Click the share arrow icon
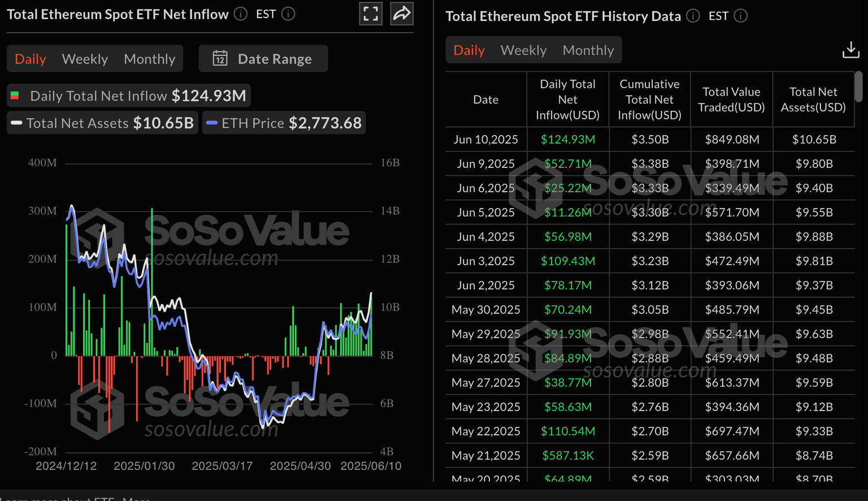Image resolution: width=868 pixels, height=501 pixels. click(402, 14)
